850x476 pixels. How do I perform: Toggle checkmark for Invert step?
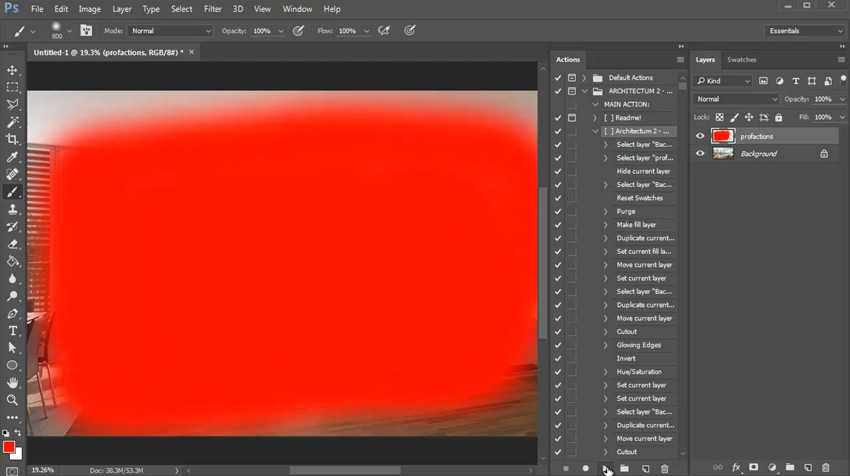[558, 358]
